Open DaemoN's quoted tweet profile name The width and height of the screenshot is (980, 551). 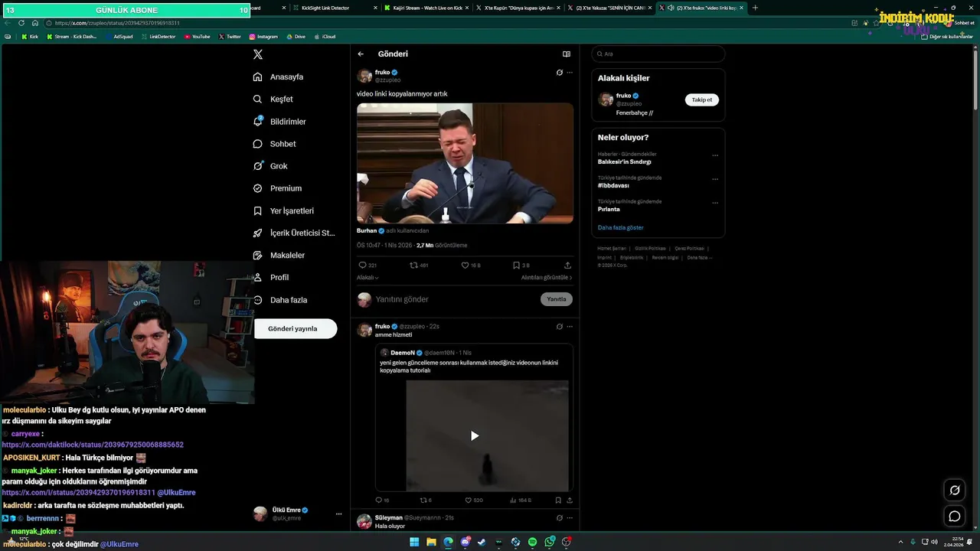pos(403,353)
